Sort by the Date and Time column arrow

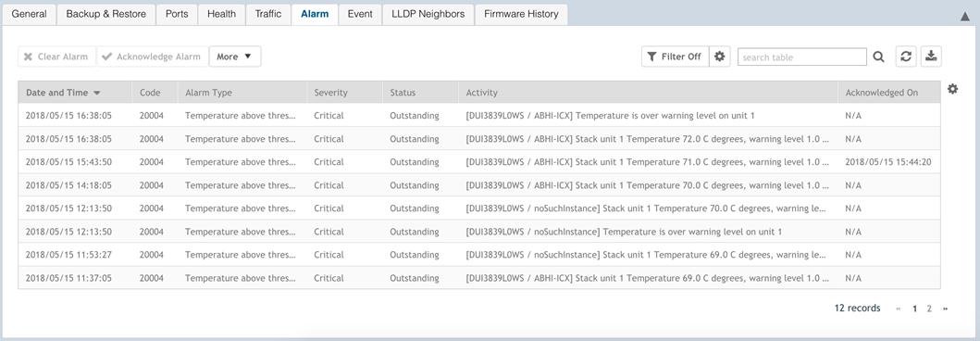[97, 93]
